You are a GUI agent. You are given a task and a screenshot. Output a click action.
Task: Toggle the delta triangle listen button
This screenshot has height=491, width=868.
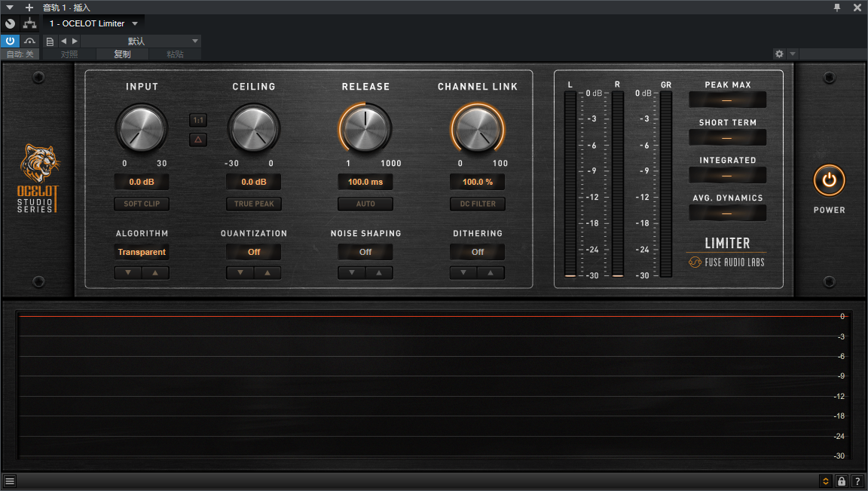click(198, 140)
